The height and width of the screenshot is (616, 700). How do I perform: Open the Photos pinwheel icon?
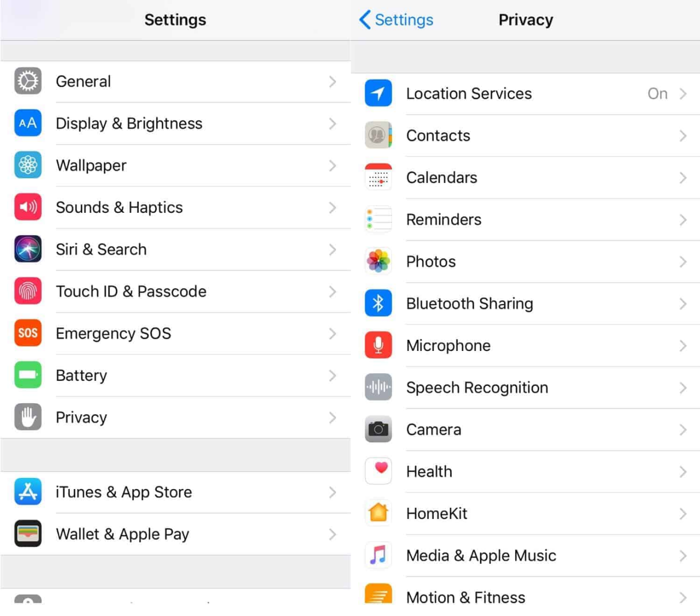tap(378, 262)
